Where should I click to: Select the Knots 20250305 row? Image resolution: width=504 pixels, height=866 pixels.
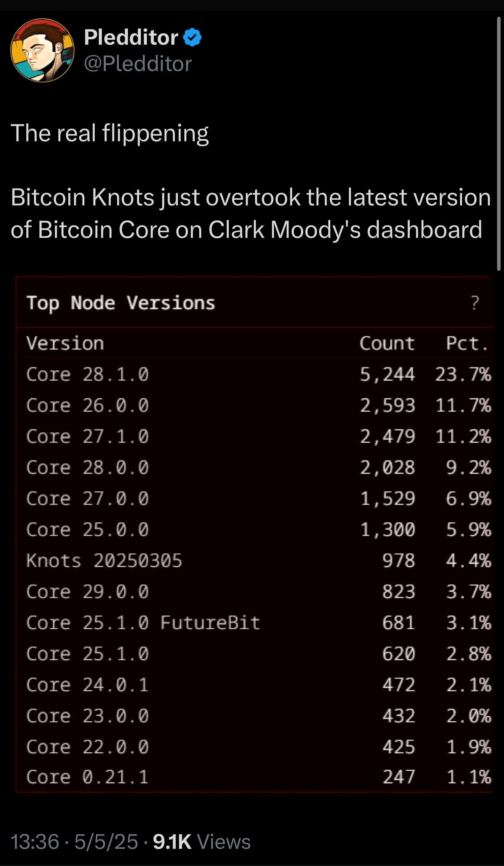(258, 561)
